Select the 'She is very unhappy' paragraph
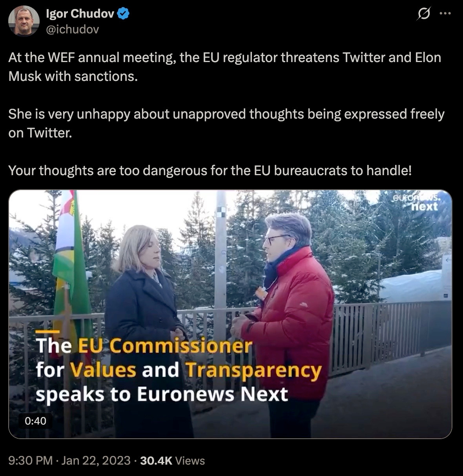The image size is (463, 476). tap(226, 123)
